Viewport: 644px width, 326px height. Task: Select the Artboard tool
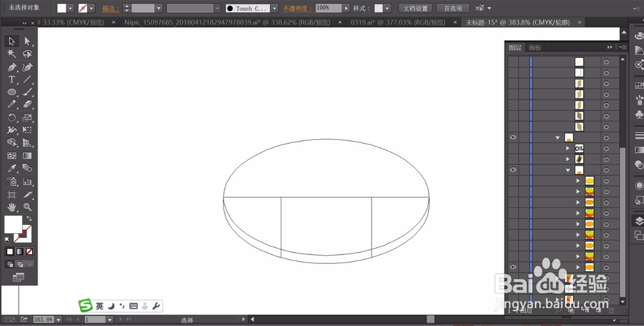tap(12, 195)
